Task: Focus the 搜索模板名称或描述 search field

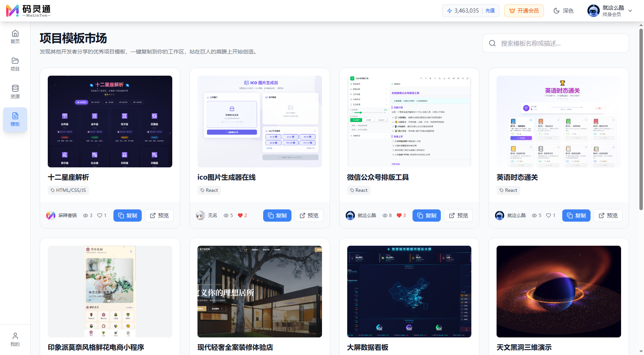Action: (x=555, y=43)
